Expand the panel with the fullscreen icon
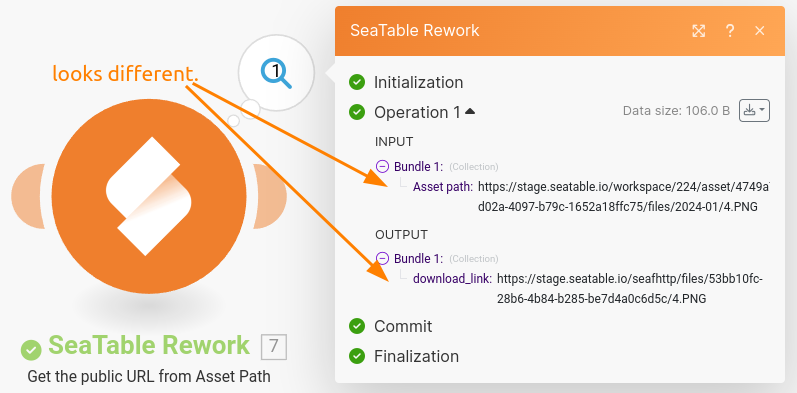The height and width of the screenshot is (393, 797). click(699, 31)
